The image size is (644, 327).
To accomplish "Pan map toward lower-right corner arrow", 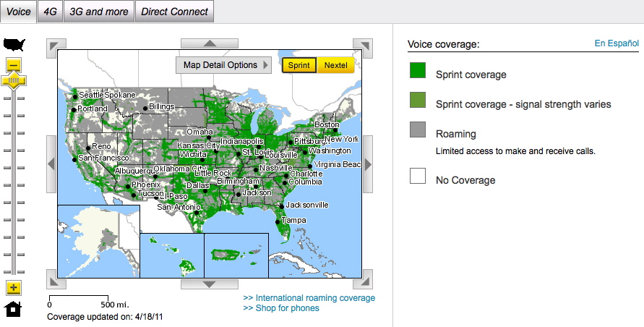I will (363, 279).
